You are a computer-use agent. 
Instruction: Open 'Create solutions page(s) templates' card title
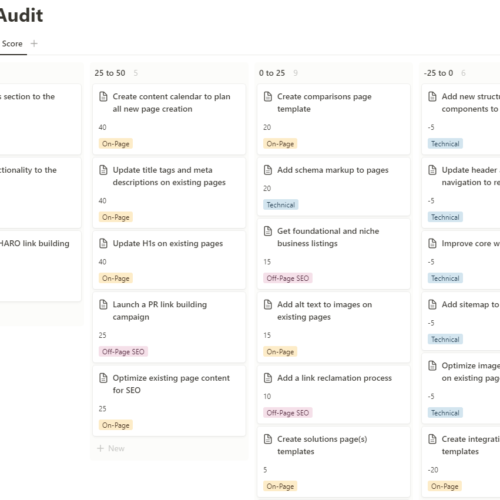pyautogui.click(x=322, y=445)
